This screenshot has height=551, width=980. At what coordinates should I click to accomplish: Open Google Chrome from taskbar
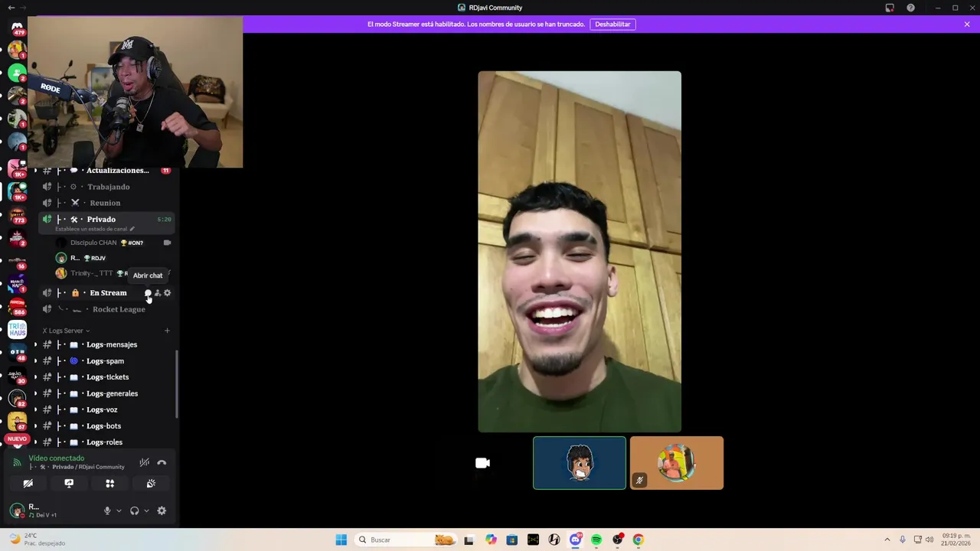[x=638, y=540]
